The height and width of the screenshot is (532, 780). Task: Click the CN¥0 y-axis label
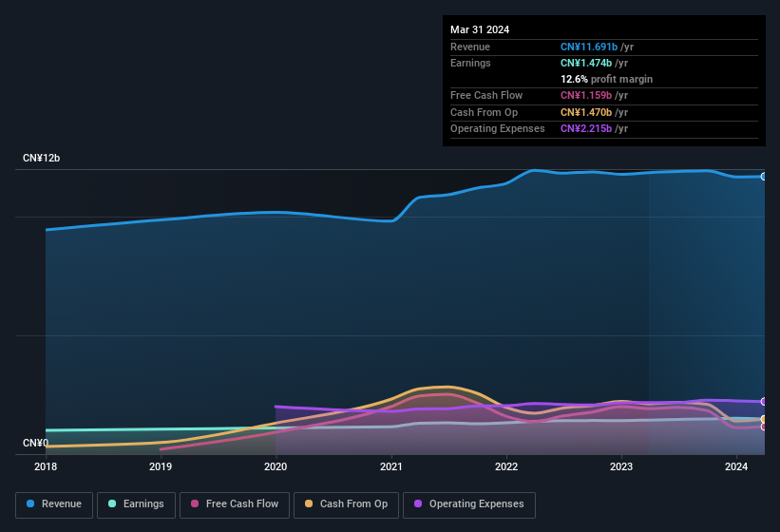pos(36,443)
